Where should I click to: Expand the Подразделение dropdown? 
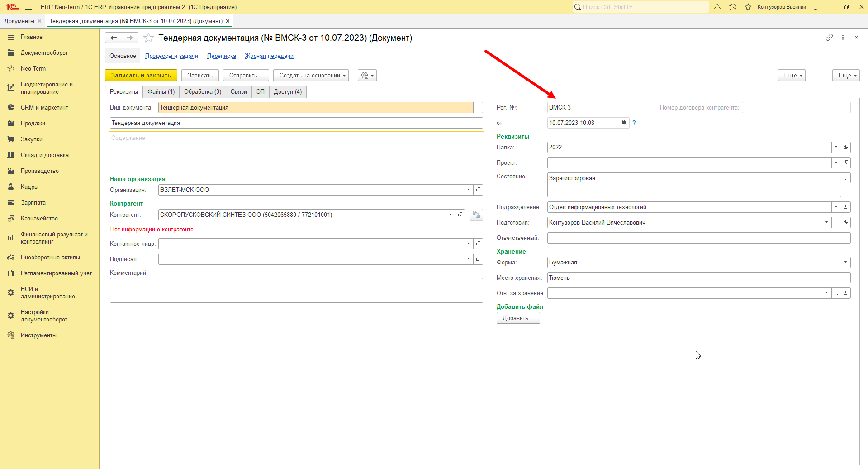836,207
